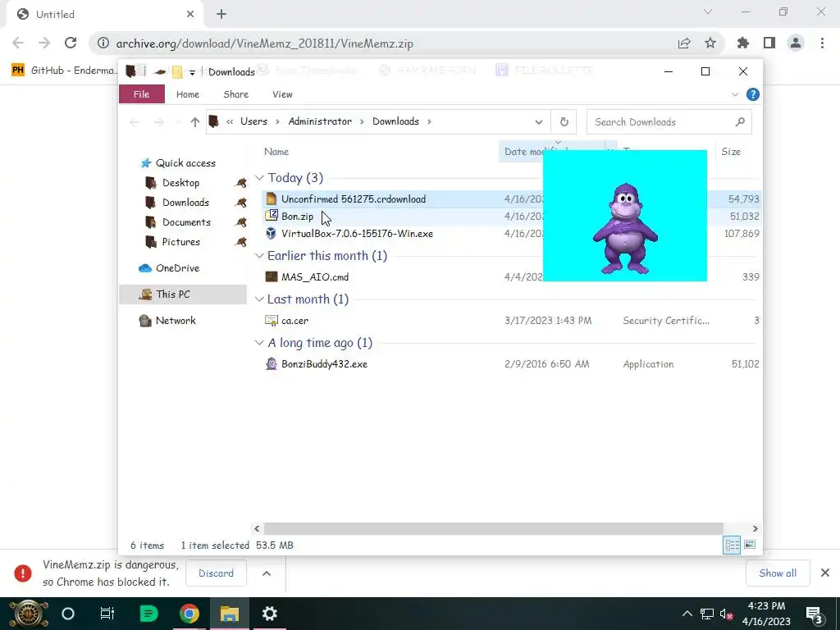Toggle Chrome side panel icon
Image resolution: width=840 pixels, height=630 pixels.
(x=769, y=43)
